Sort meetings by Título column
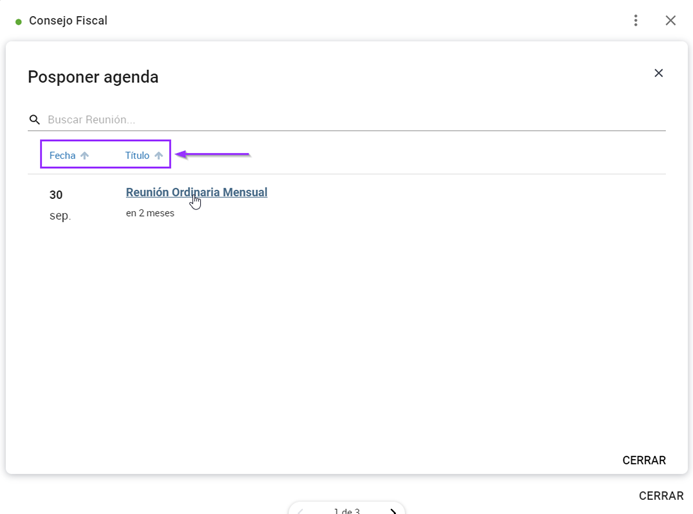This screenshot has height=514, width=693. coord(137,156)
